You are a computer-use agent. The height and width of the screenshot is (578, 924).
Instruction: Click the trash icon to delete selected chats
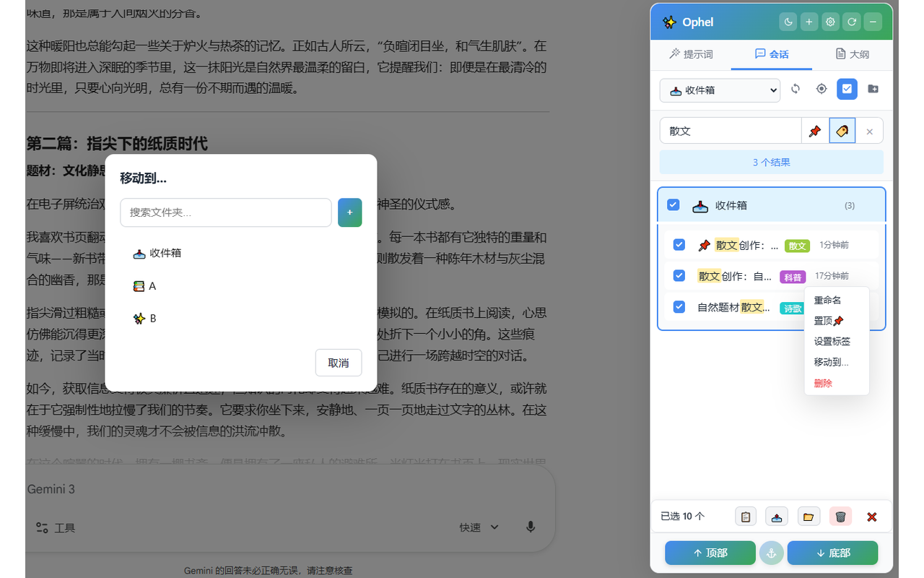coord(840,516)
